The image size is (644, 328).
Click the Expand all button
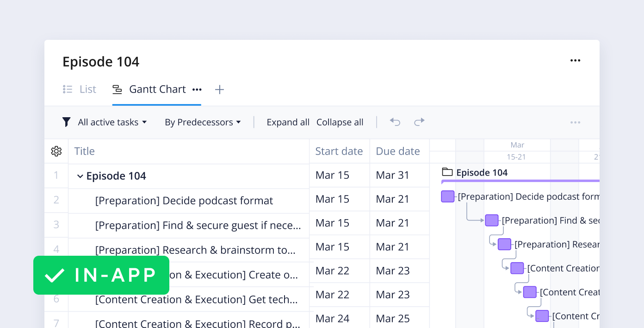288,122
